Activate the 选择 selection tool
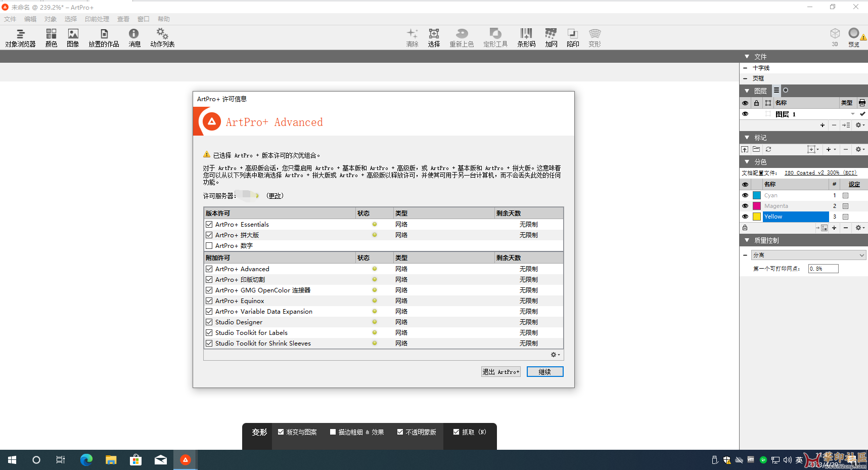This screenshot has width=868, height=470. [x=434, y=38]
